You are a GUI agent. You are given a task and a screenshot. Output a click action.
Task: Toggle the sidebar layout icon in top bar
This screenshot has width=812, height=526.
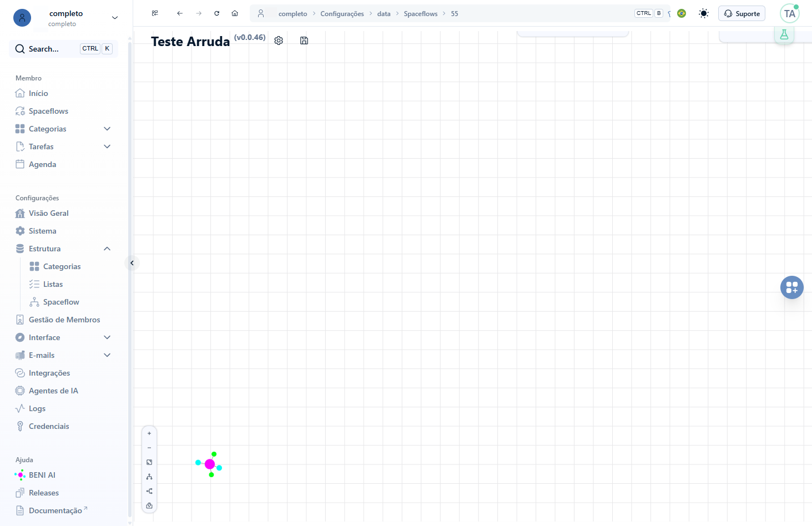point(155,13)
